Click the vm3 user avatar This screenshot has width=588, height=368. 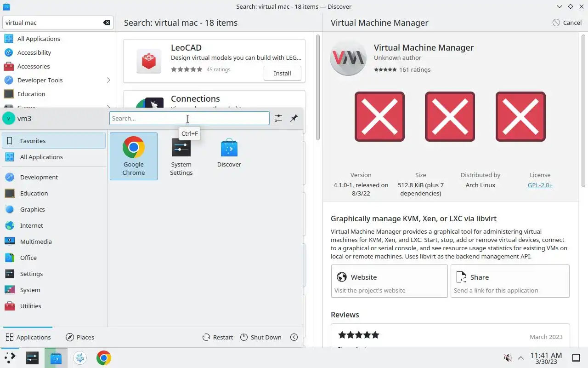(9, 118)
